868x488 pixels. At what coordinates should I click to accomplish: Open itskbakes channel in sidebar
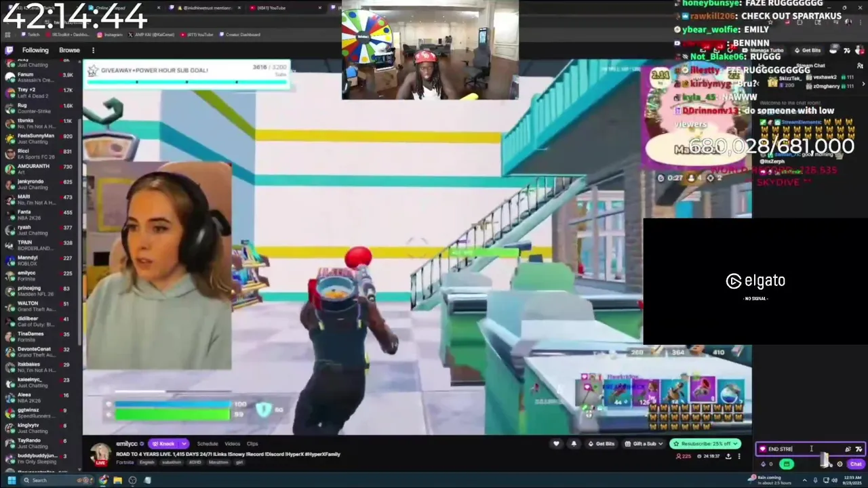click(41, 367)
